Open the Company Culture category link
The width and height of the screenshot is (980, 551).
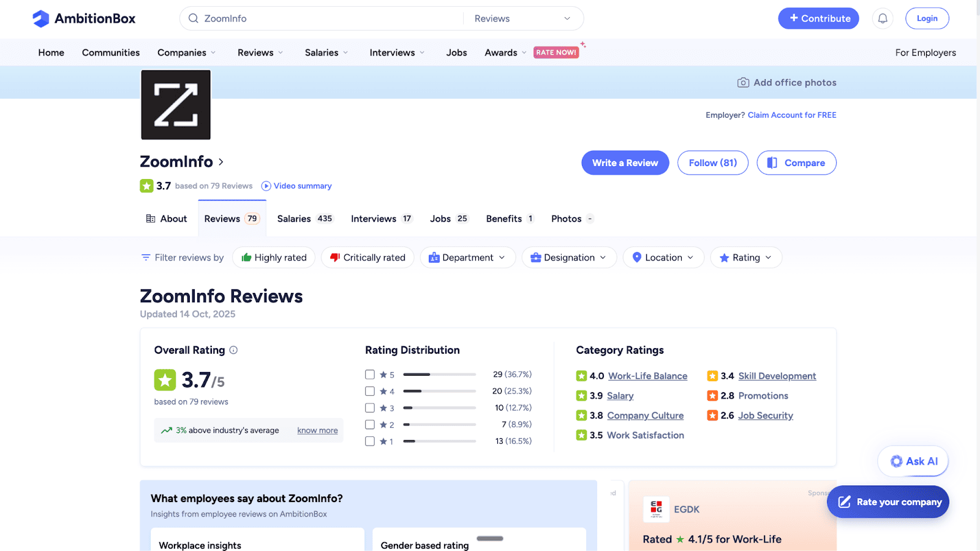point(646,416)
